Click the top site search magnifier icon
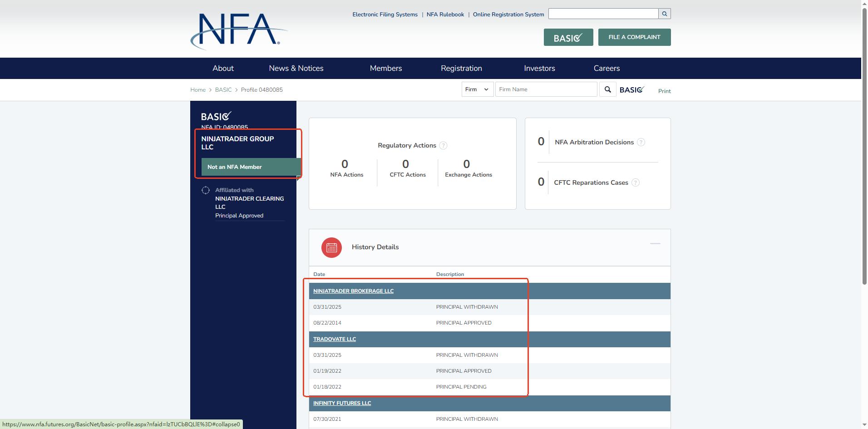 665,14
